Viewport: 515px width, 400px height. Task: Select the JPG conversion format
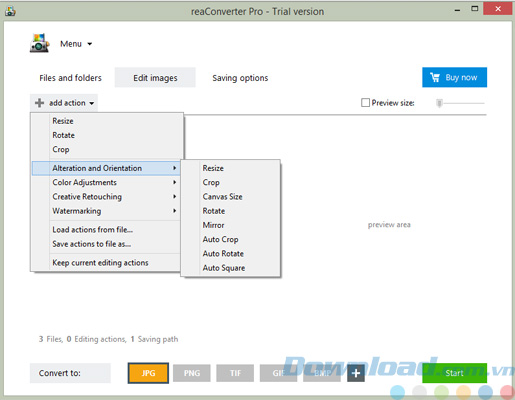[x=148, y=373]
